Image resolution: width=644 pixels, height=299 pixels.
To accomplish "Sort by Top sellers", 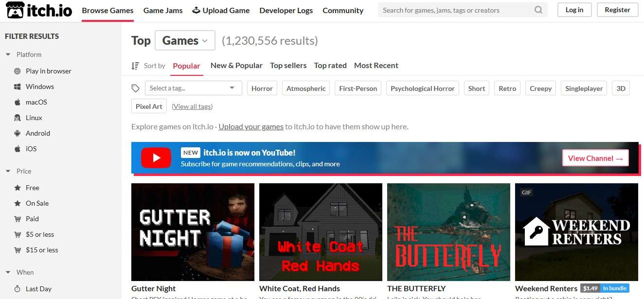I will coord(288,65).
